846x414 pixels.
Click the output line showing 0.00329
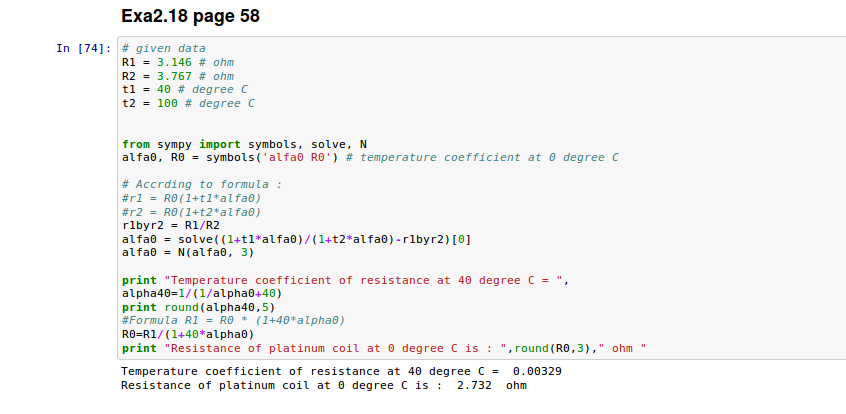point(343,371)
